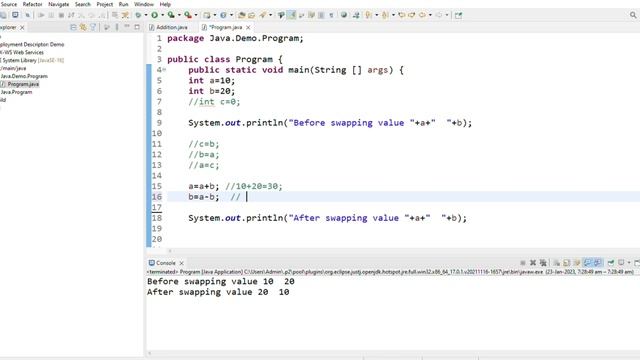Open the Project menu
Image resolution: width=640 pixels, height=360 pixels.
tap(104, 4)
